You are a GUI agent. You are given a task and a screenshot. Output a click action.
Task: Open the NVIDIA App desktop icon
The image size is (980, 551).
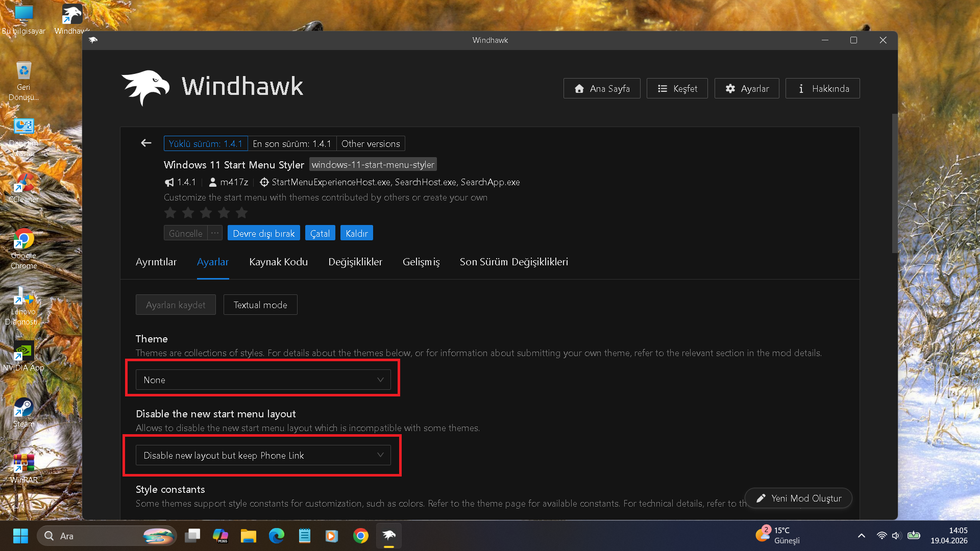pyautogui.click(x=23, y=356)
